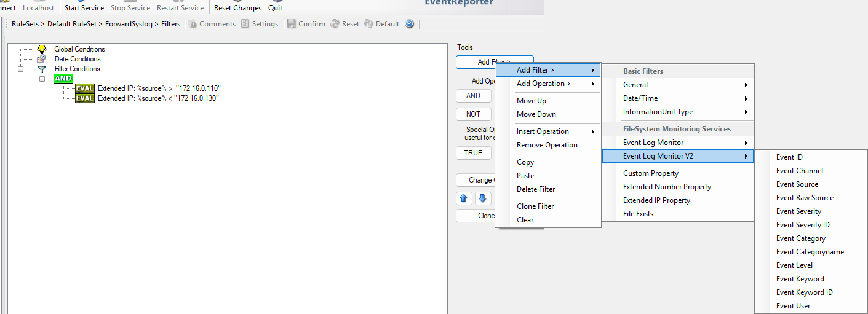Viewport: 868px width, 314px height.
Task: Click the Reset toolbar button
Action: (345, 24)
